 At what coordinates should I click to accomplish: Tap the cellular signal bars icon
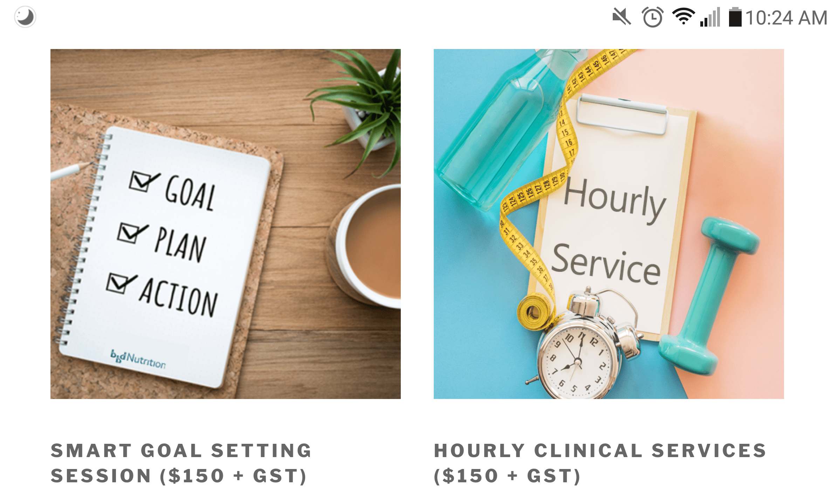point(710,17)
